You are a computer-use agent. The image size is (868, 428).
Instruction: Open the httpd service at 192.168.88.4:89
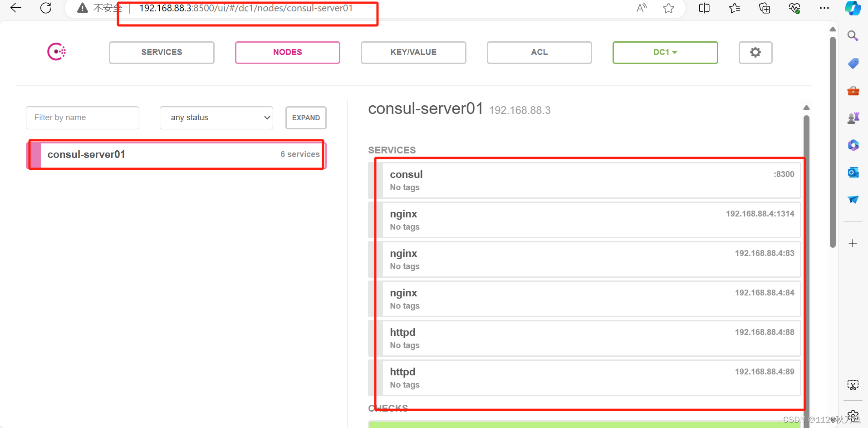pyautogui.click(x=584, y=378)
